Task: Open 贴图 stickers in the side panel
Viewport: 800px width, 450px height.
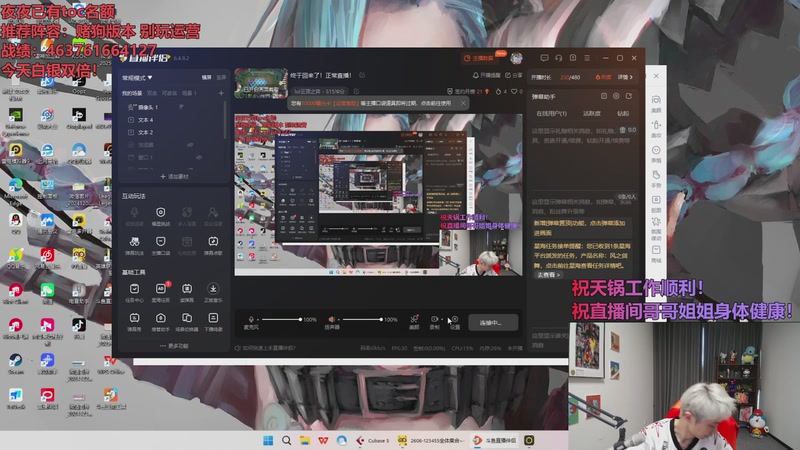Action: (656, 203)
